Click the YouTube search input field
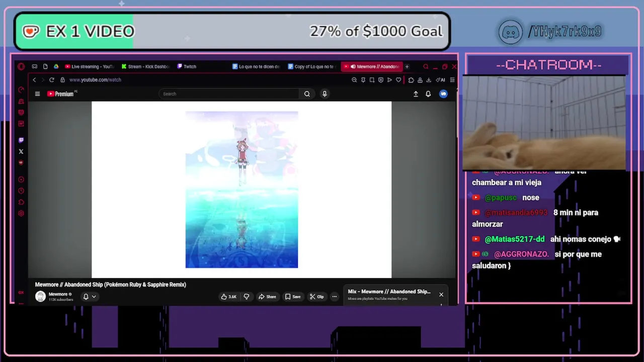Image resolution: width=644 pixels, height=362 pixels. tap(229, 94)
